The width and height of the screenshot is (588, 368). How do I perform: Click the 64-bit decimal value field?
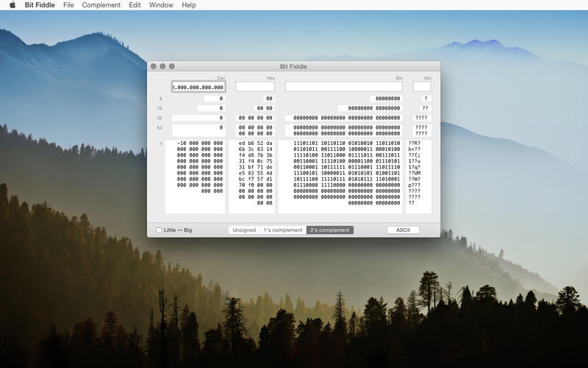point(198,130)
